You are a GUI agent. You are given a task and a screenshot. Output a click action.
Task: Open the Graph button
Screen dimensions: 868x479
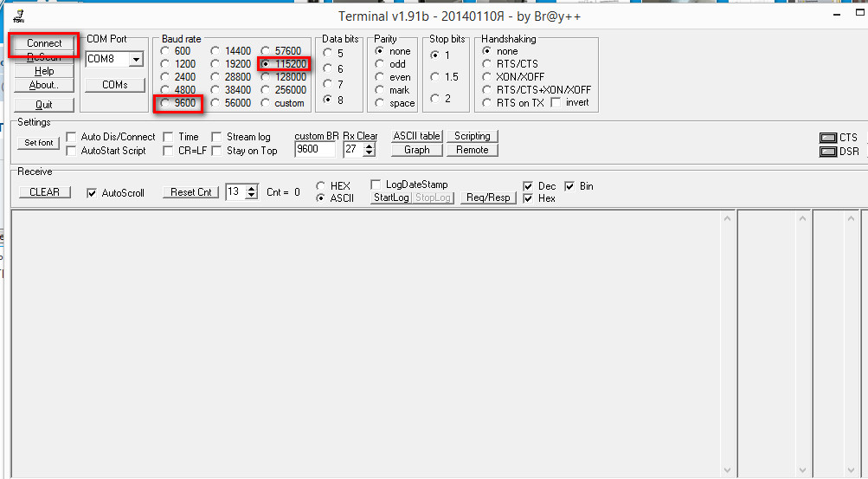[x=417, y=150]
